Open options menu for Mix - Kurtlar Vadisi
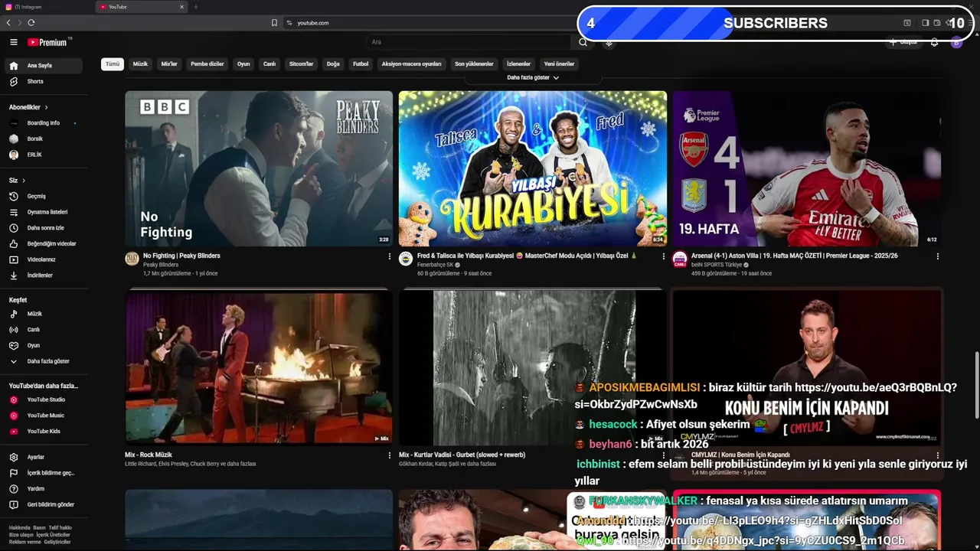 [663, 455]
